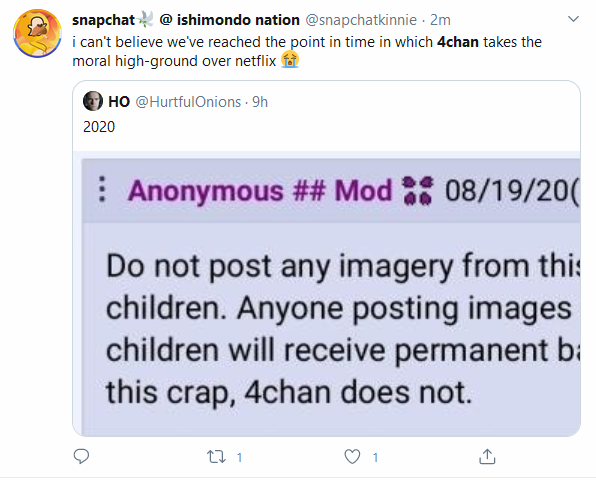Screen dimensions: 596x483
Task: Click the like count number 1
Action: pos(375,457)
